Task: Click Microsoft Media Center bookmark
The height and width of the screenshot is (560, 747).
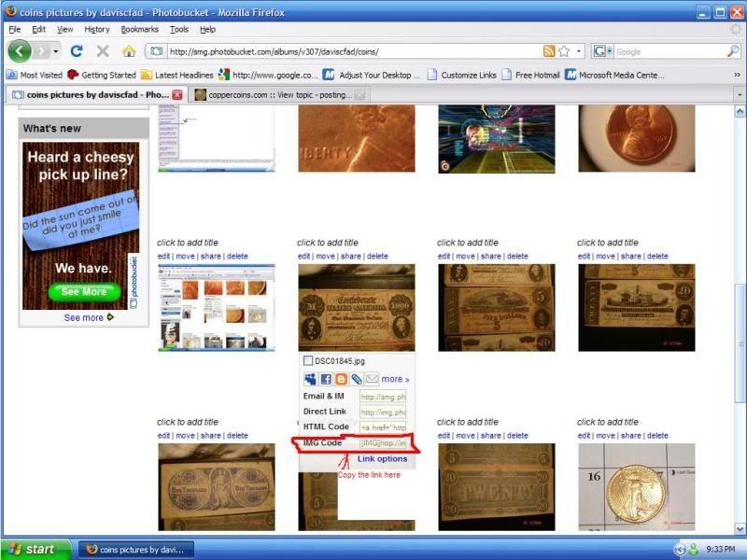Action: click(614, 76)
